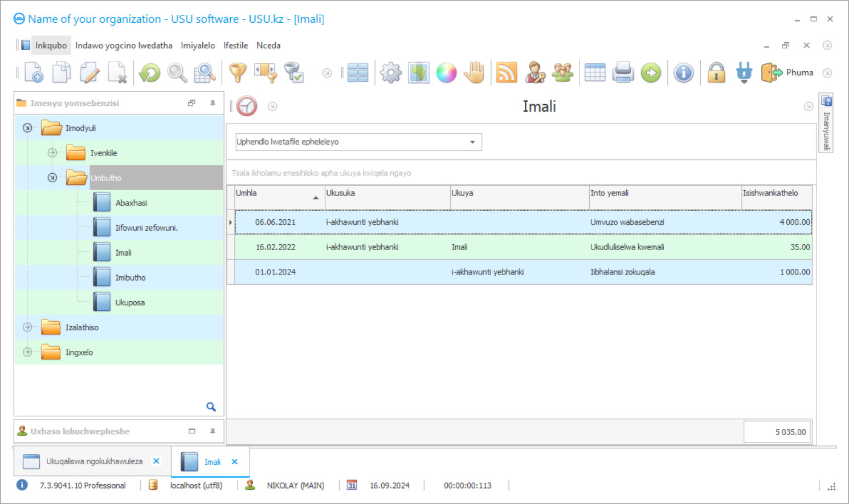The image size is (849, 504).
Task: Expand the Izalathiso folder node
Action: [x=27, y=327]
